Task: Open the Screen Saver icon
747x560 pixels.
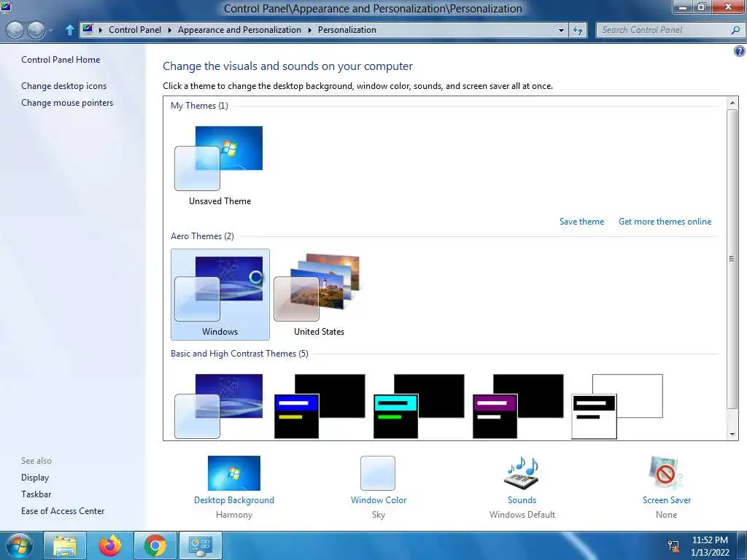Action: click(x=666, y=472)
